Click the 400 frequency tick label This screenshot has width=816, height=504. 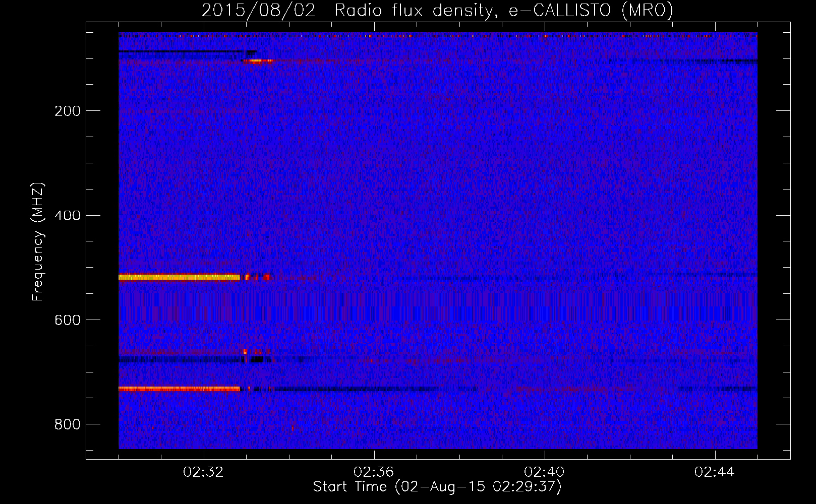(68, 216)
